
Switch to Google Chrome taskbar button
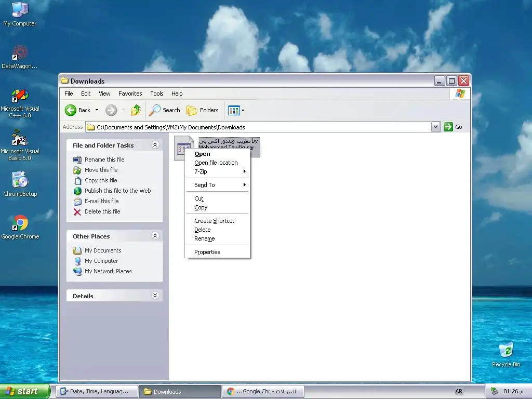click(263, 391)
